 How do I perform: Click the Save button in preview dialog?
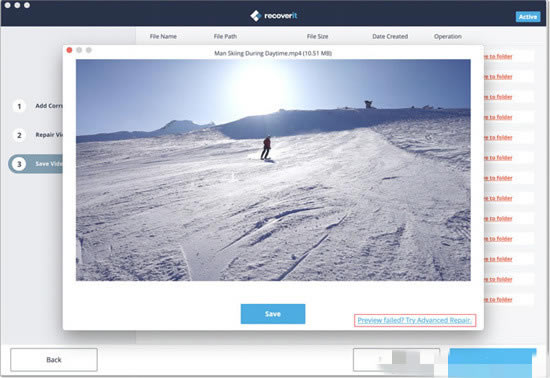click(273, 314)
